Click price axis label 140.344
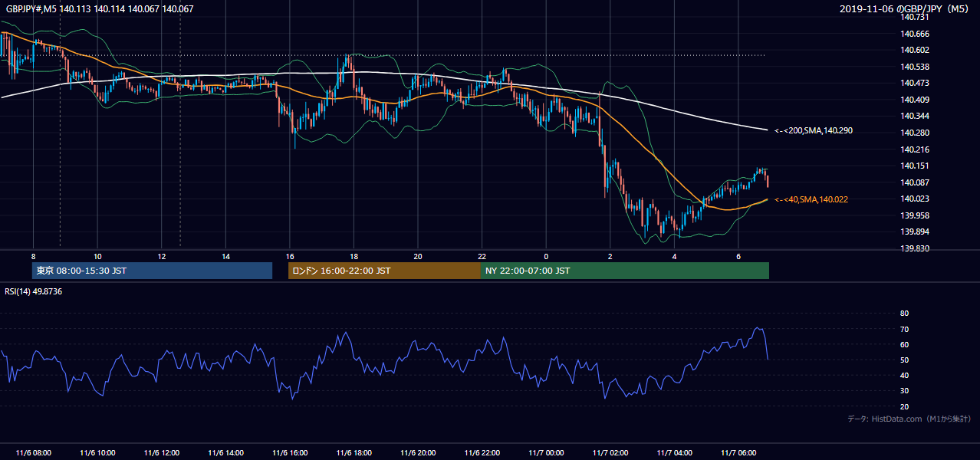The width and height of the screenshot is (980, 460). point(916,116)
